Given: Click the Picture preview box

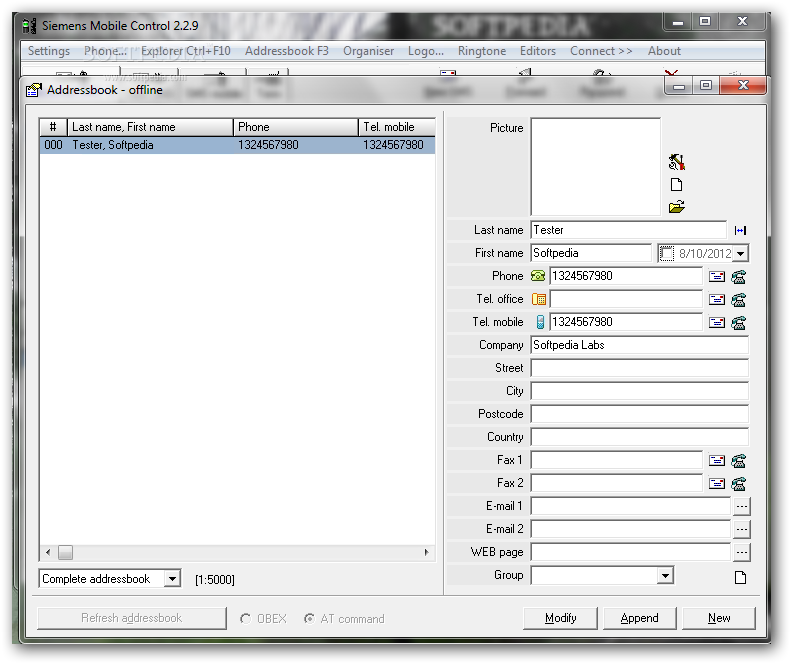Looking at the screenshot, I should (595, 167).
